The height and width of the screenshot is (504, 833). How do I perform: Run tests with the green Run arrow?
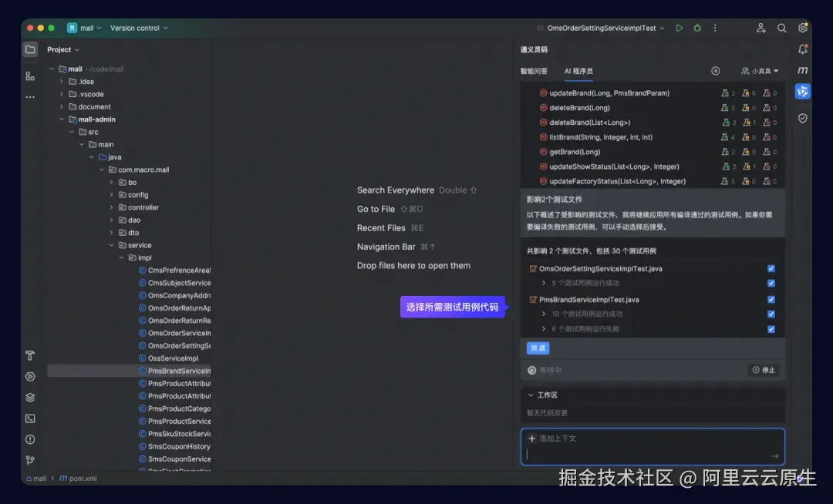tap(679, 28)
